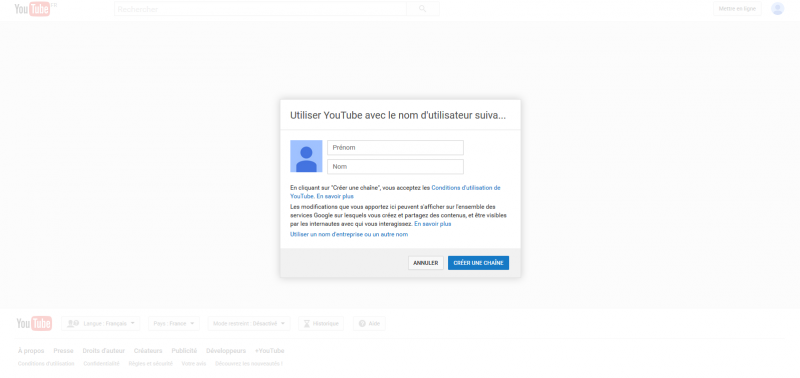Click the search magnifier icon button
The height and width of the screenshot is (378, 800).
422,9
